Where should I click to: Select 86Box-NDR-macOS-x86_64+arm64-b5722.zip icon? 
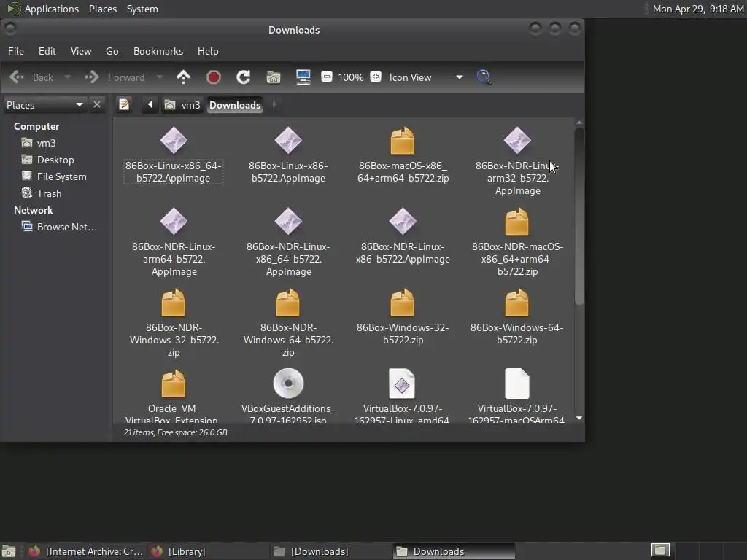517,222
